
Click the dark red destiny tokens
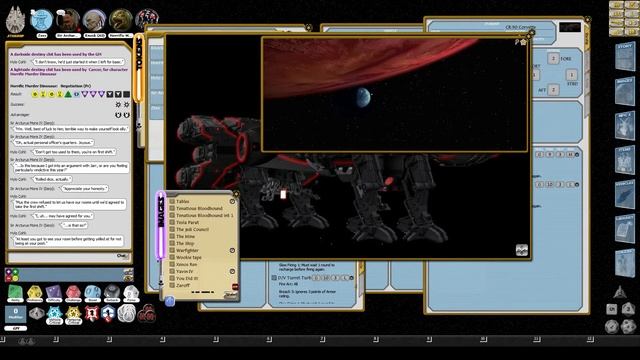point(147,313)
